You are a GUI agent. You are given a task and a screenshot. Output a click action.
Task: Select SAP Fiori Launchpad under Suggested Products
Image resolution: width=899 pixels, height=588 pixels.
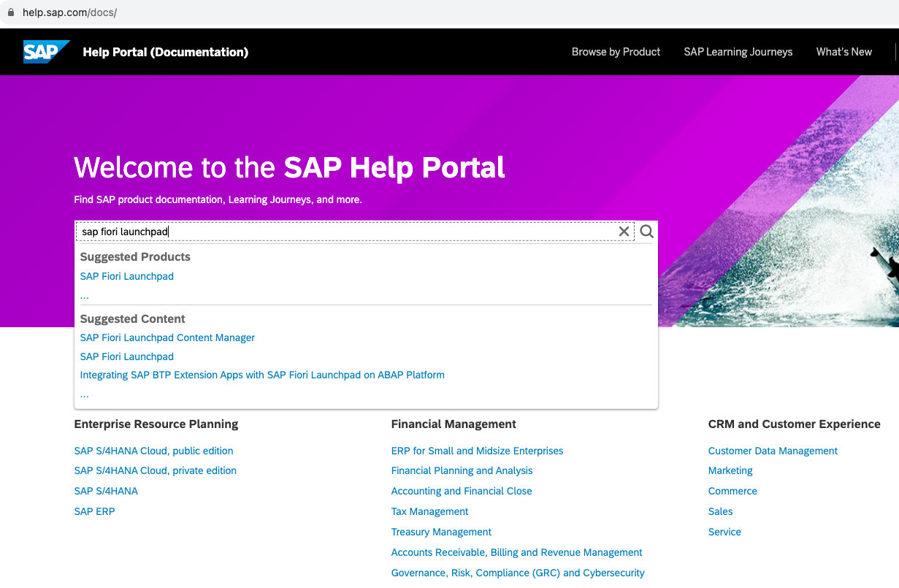pyautogui.click(x=127, y=276)
